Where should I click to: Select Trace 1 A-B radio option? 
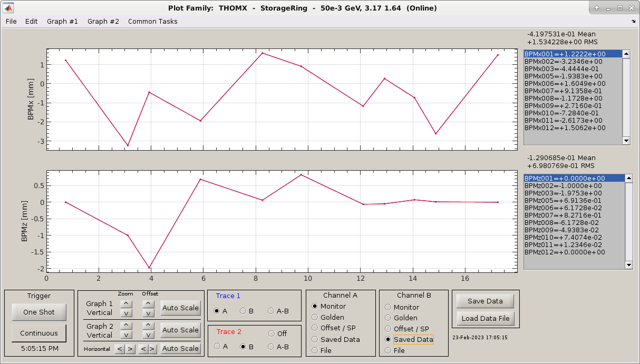click(x=271, y=311)
